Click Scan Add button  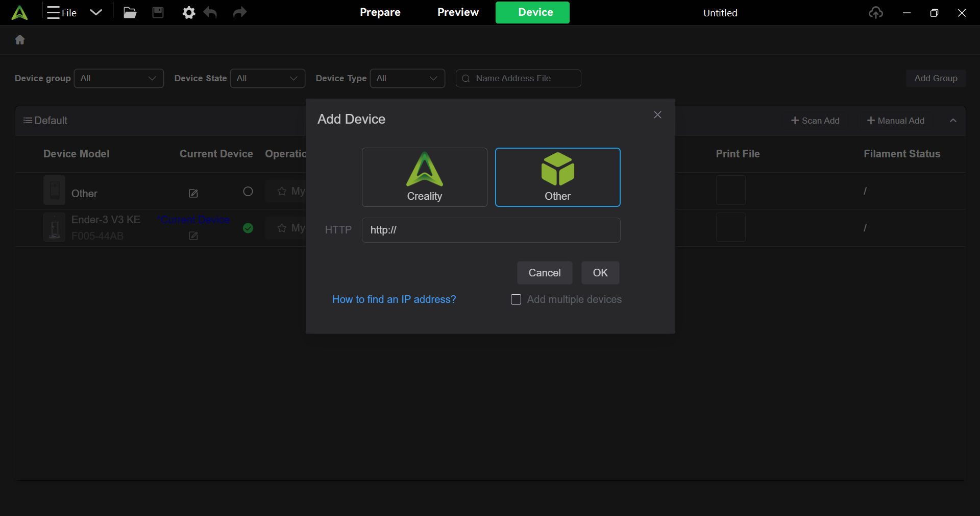click(815, 121)
